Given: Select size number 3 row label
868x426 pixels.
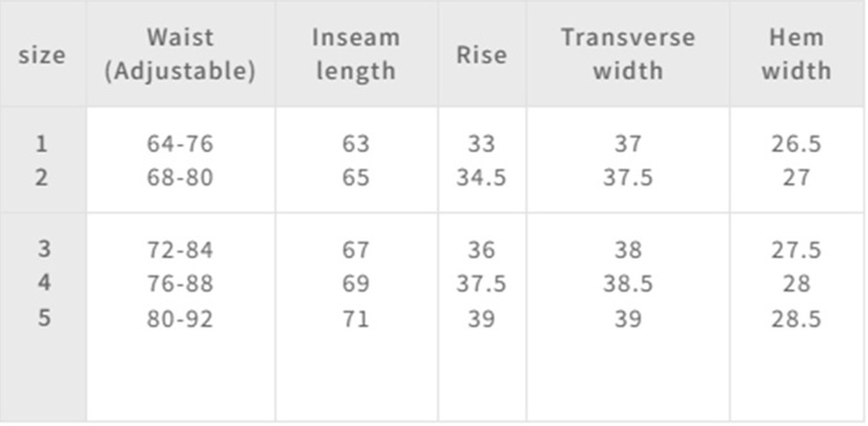Looking at the screenshot, I should point(44,249).
